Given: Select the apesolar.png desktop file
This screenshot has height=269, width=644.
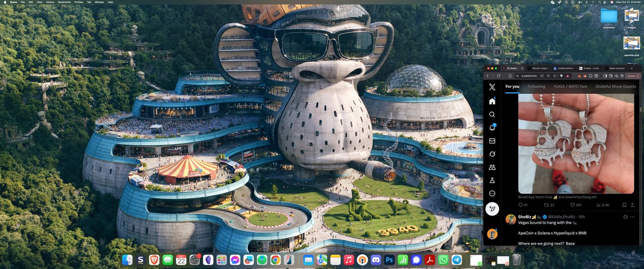Looking at the screenshot, I should (x=631, y=43).
